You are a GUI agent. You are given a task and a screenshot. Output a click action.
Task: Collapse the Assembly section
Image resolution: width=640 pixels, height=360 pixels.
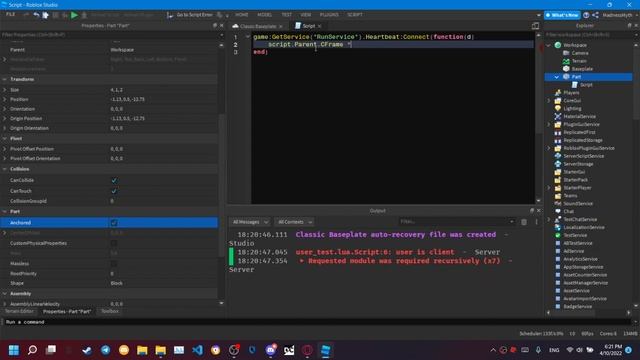[4, 294]
